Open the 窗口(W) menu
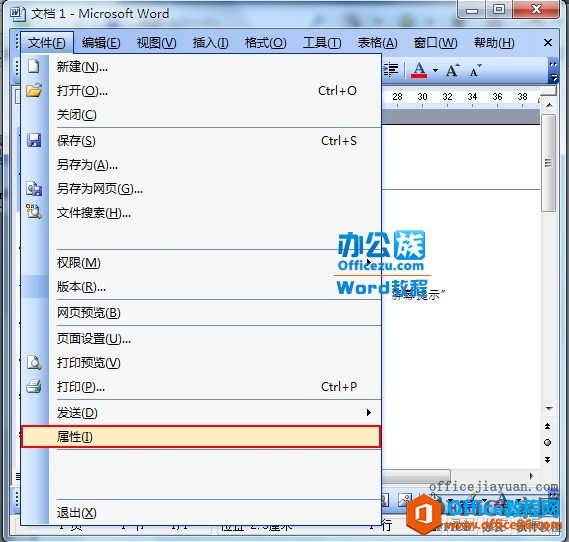The height and width of the screenshot is (542, 569). pos(435,43)
